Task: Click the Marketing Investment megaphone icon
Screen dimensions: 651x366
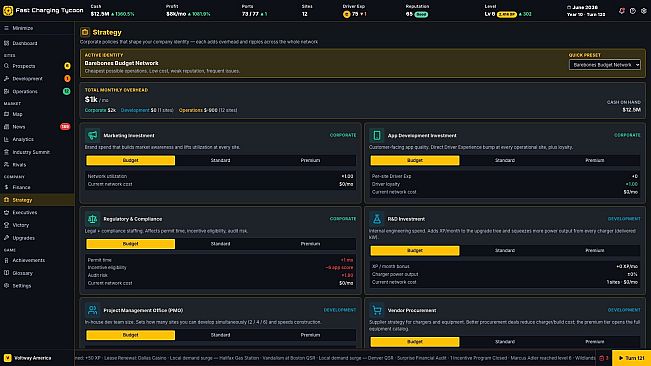Action: tap(92, 135)
